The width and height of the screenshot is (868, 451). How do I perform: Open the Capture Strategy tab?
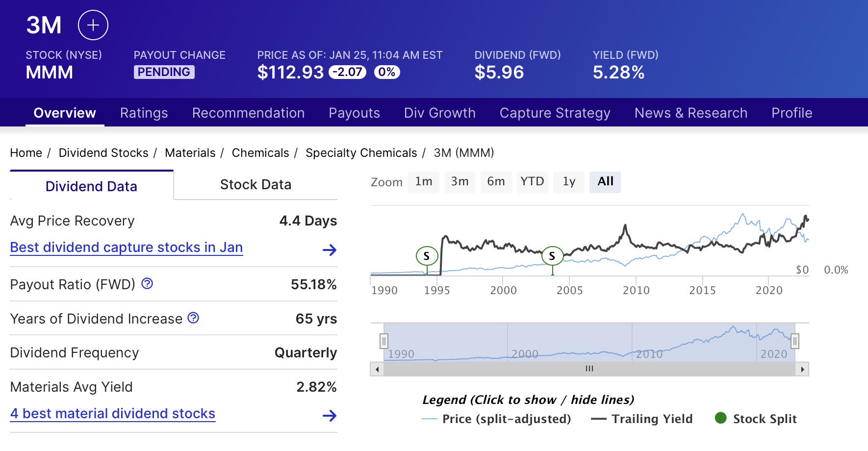tap(555, 113)
